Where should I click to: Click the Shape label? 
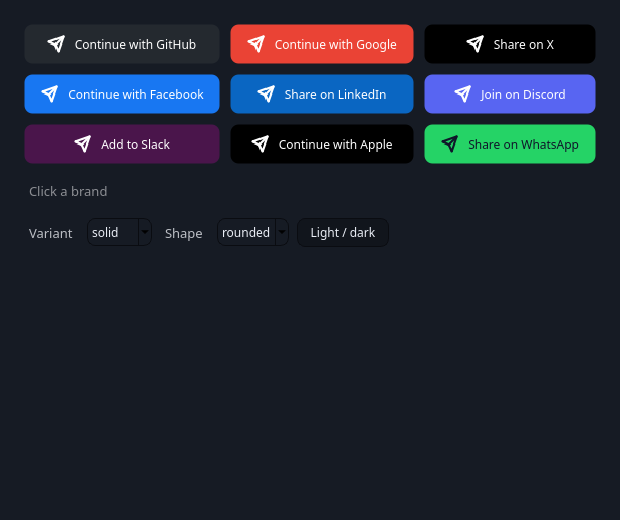(x=183, y=233)
